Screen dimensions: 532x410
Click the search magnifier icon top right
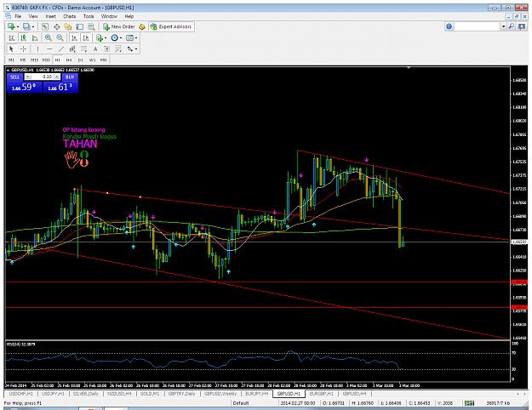point(512,26)
